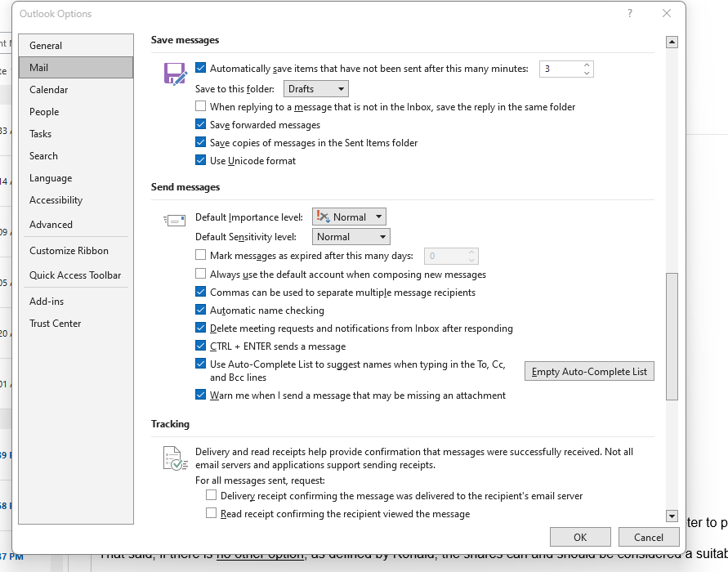Select the Advanced options category
728x572 pixels.
(x=51, y=224)
